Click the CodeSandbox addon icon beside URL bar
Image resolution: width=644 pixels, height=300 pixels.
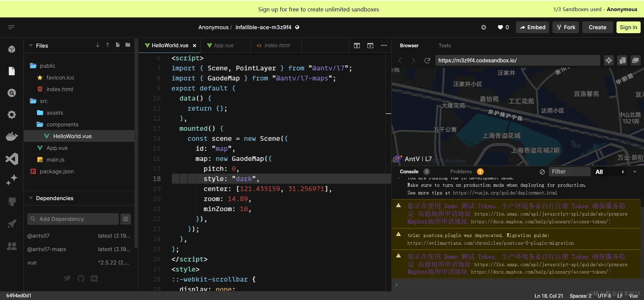pos(608,60)
